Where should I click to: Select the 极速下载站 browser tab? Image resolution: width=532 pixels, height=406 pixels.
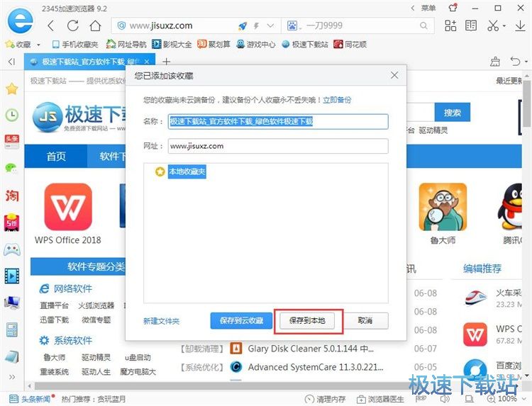(89, 62)
